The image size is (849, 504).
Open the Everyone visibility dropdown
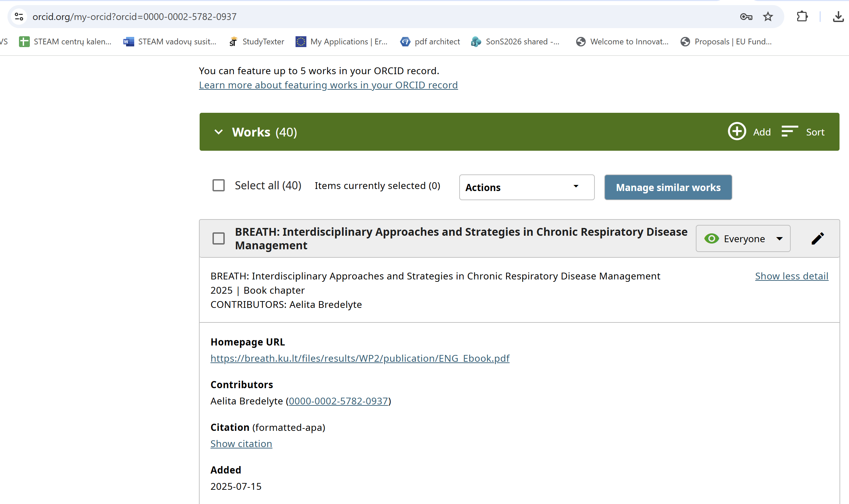(743, 238)
